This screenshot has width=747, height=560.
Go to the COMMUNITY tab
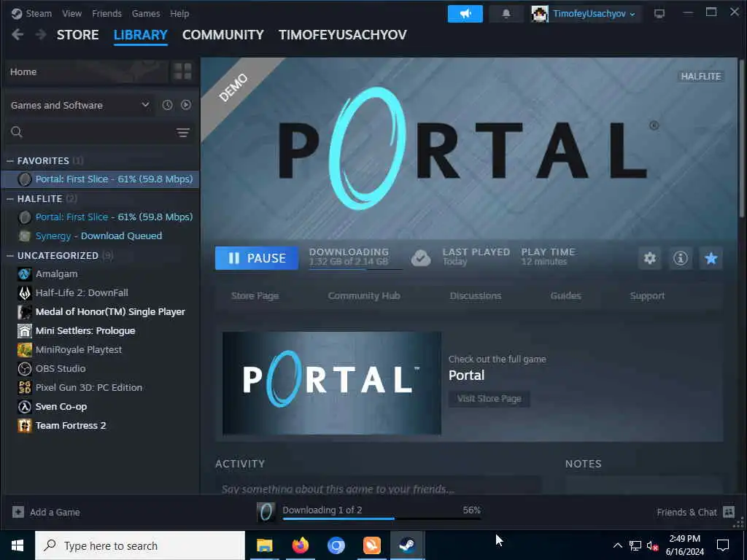pos(223,35)
